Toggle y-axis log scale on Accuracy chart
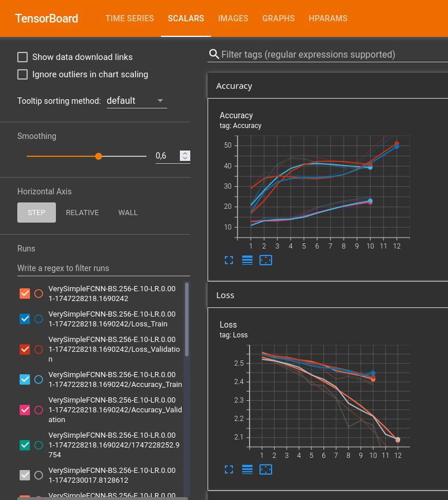The image size is (448, 500). click(247, 260)
